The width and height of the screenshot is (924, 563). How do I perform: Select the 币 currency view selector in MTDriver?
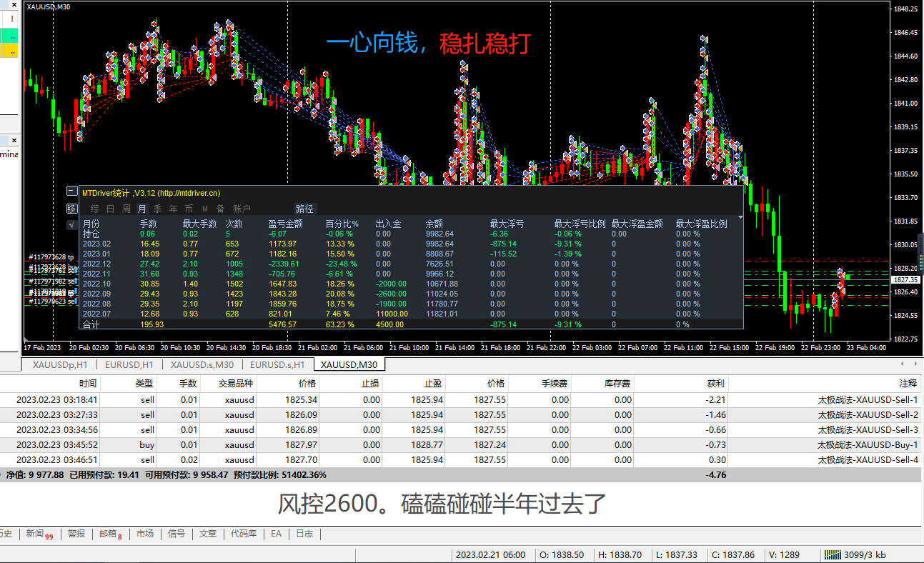click(187, 208)
